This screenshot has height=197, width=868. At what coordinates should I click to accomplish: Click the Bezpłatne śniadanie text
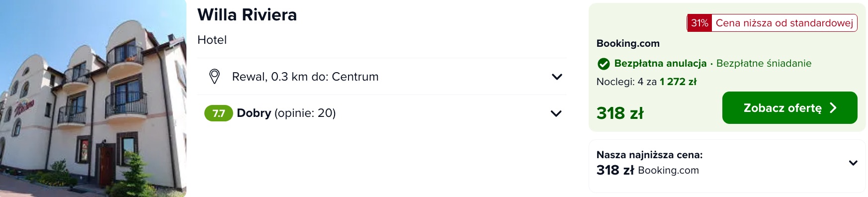point(764,63)
